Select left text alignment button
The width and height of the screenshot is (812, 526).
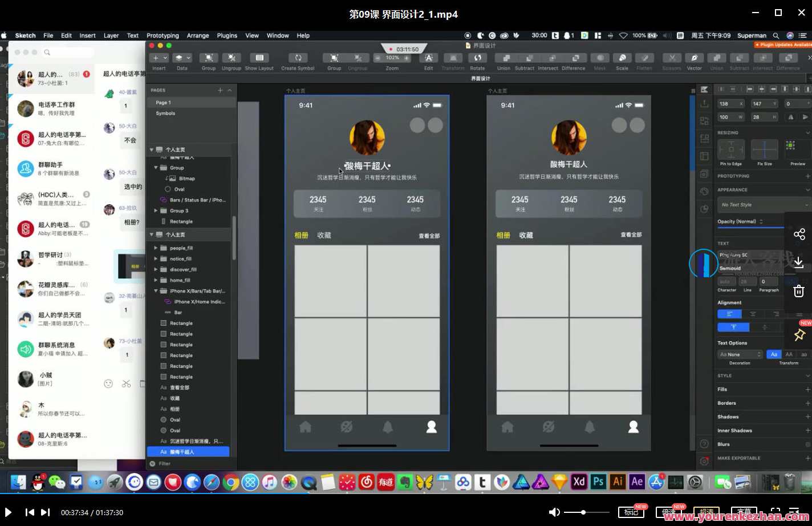[729, 314]
